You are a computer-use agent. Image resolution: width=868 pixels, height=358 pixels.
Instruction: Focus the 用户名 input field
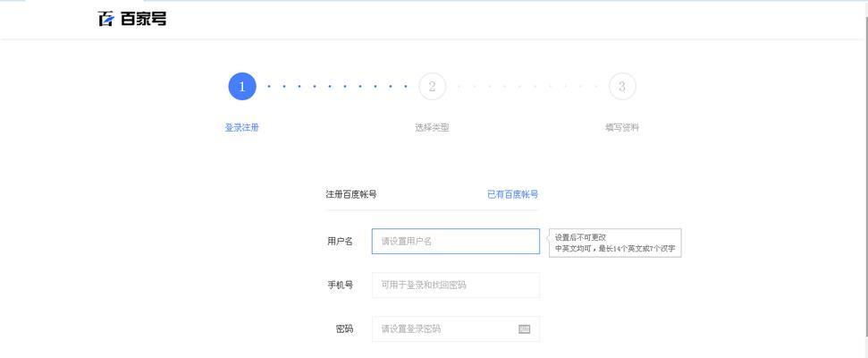[x=456, y=242]
